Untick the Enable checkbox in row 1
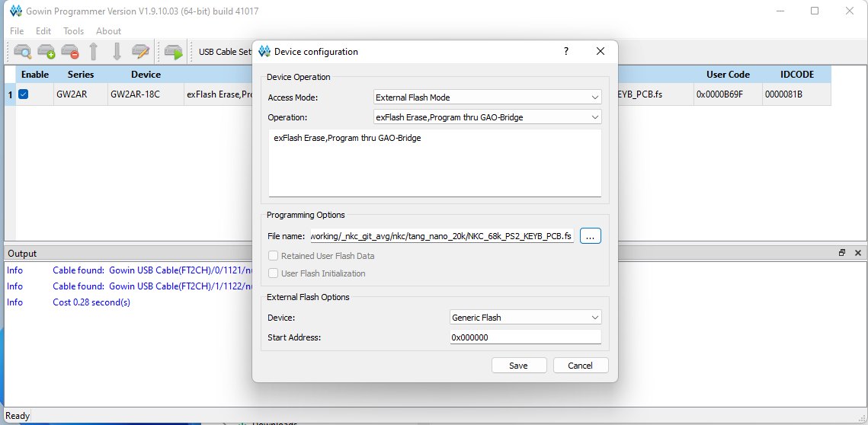 (x=24, y=94)
